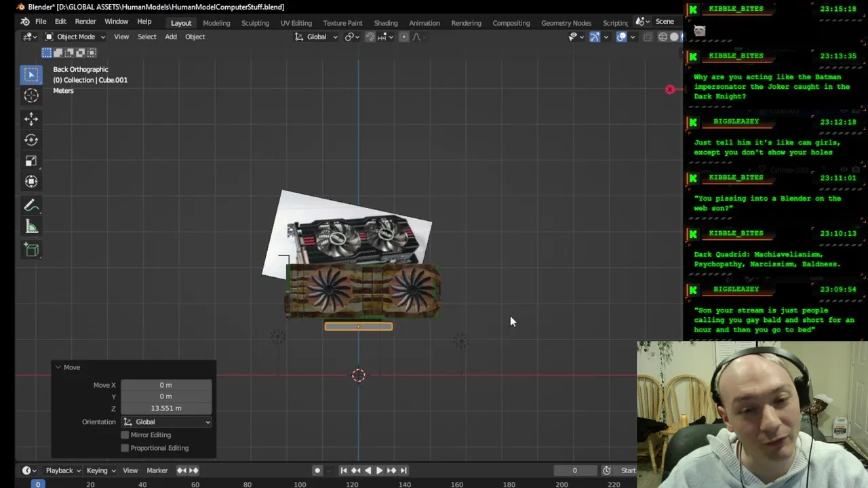Open the Object Mode dropdown
This screenshot has height=488, width=868.
(x=75, y=37)
